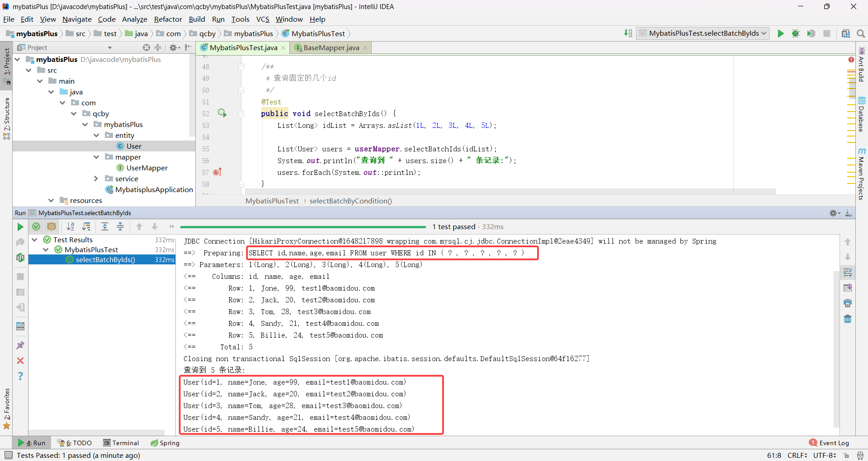Open the Analyze menu

[x=135, y=19]
